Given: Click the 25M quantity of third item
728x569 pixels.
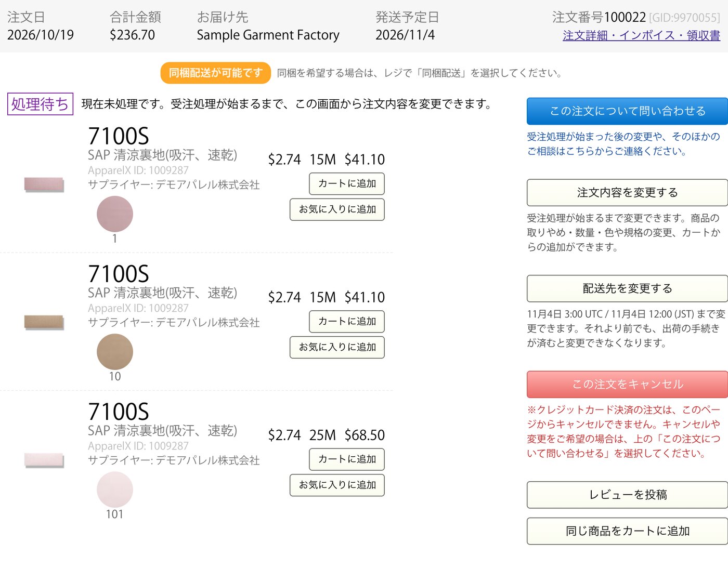Looking at the screenshot, I should click(x=323, y=435).
